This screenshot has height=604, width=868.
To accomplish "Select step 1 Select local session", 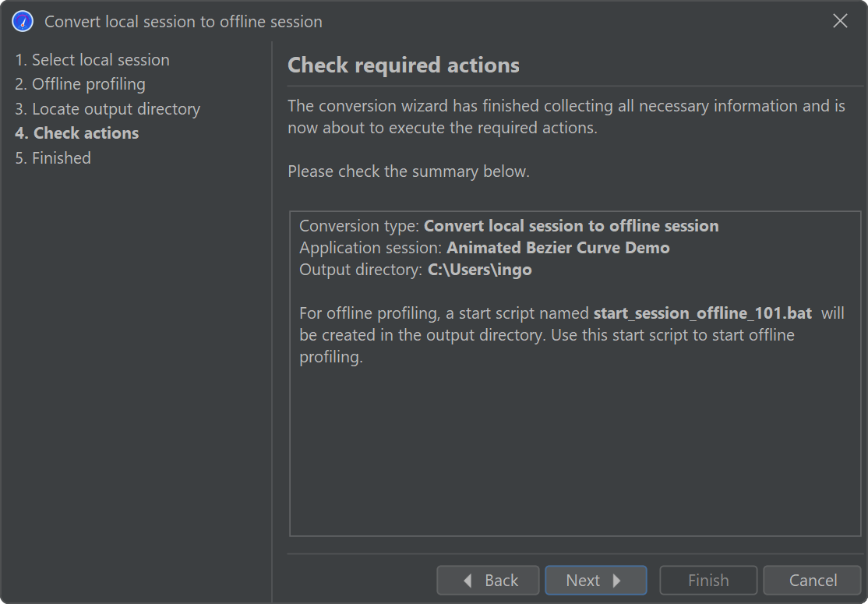I will click(x=92, y=60).
